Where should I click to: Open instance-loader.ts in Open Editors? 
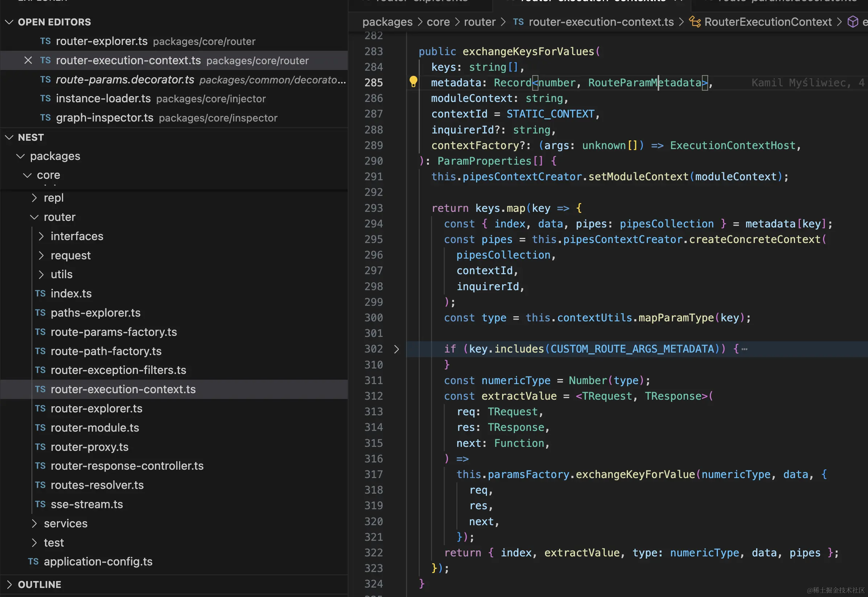174,98
